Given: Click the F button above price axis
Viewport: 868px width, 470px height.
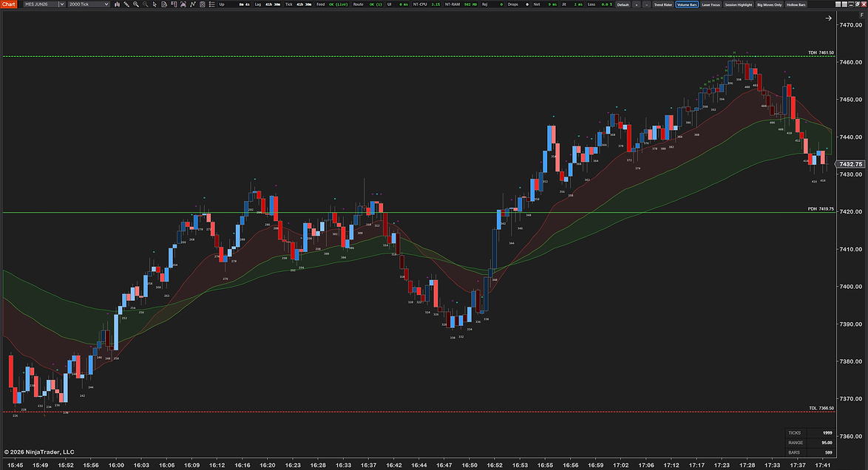Looking at the screenshot, I should [x=861, y=16].
